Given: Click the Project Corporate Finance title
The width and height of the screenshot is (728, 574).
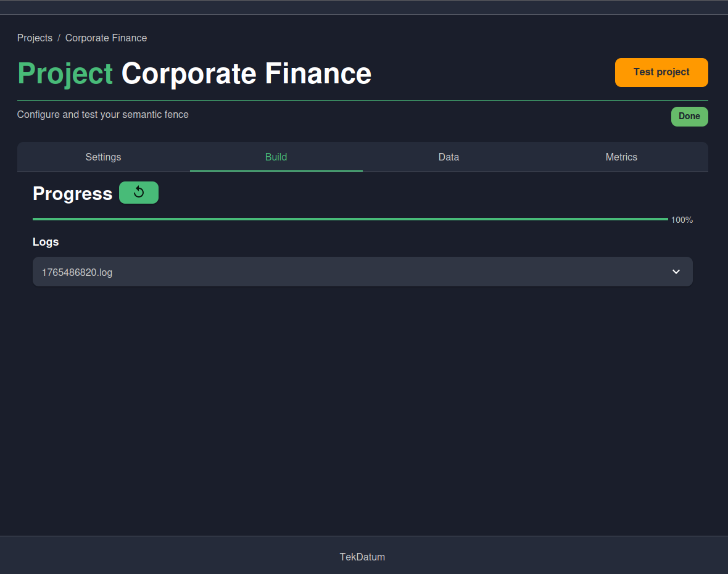Looking at the screenshot, I should point(194,73).
